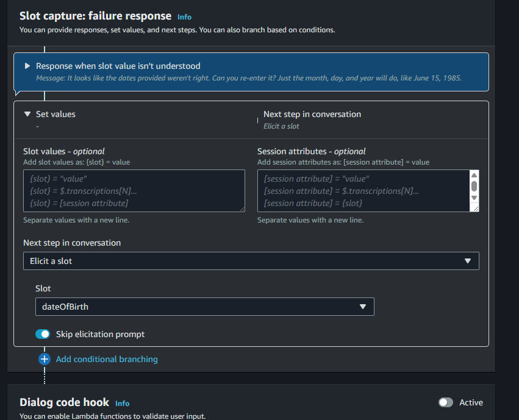Click the 'Next step in conversation' header summary
This screenshot has height=420, width=519.
click(312, 114)
